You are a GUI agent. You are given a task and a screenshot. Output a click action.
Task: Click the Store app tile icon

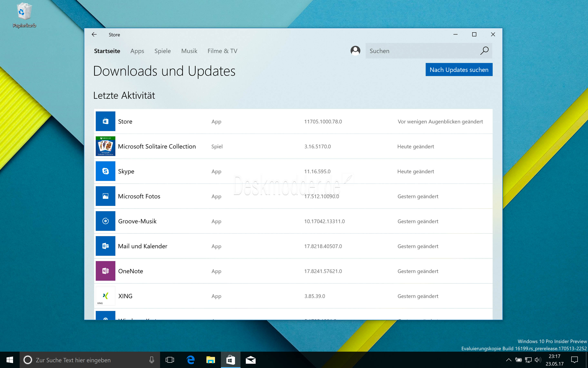[105, 121]
